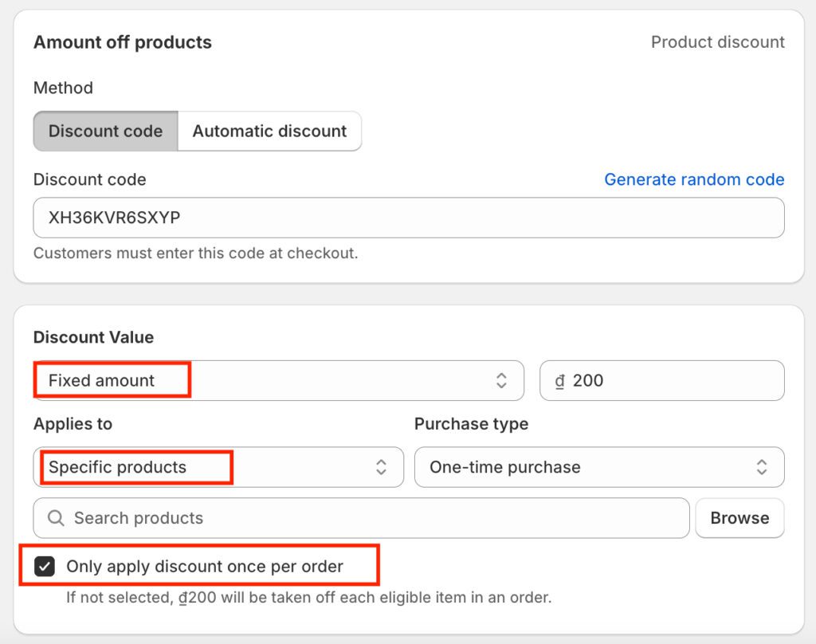
Task: Open the One-time purchase dropdown
Action: (590, 467)
